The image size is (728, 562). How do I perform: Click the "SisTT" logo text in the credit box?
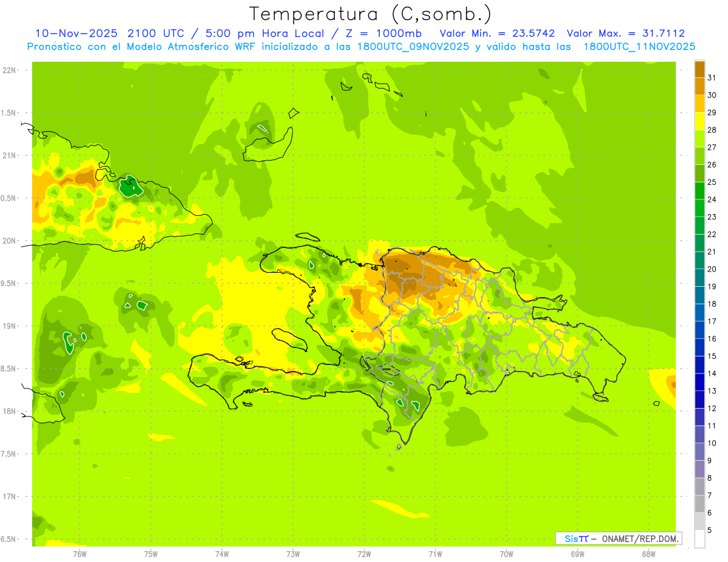click(x=576, y=538)
